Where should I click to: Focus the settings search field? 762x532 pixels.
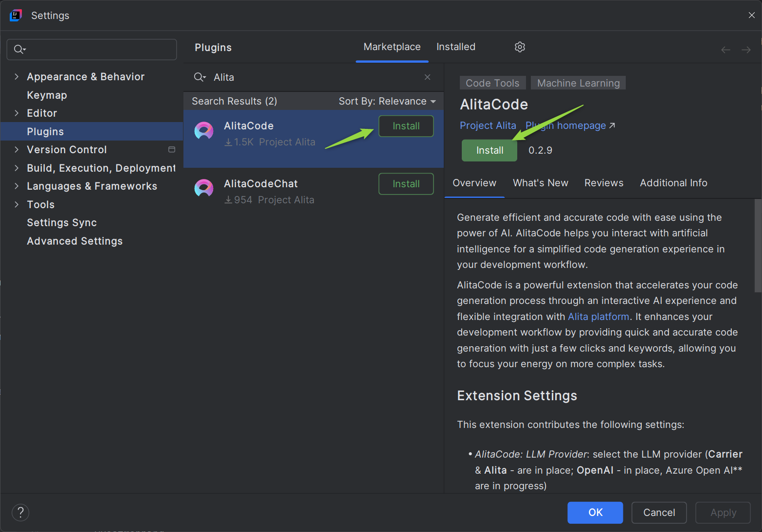92,50
